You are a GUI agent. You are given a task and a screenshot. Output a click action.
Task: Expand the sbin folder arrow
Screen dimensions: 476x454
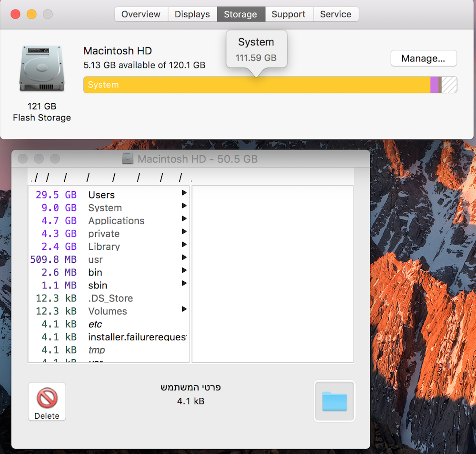[184, 283]
